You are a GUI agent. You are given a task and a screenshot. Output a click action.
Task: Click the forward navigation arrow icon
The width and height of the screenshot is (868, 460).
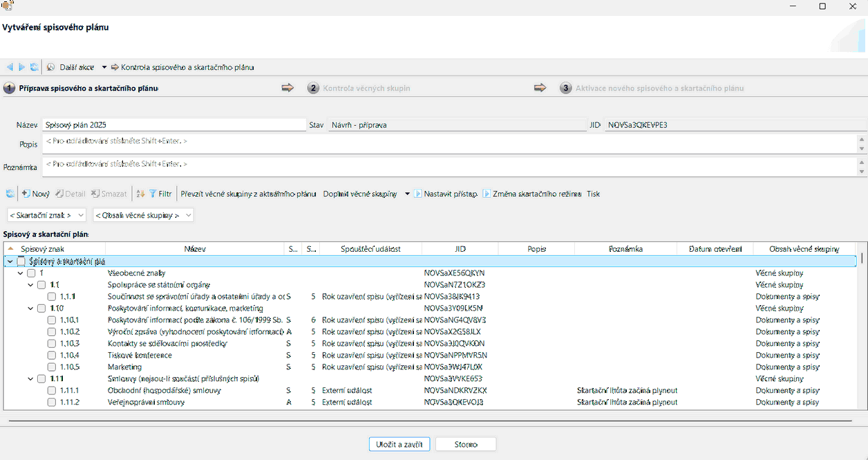[21, 67]
